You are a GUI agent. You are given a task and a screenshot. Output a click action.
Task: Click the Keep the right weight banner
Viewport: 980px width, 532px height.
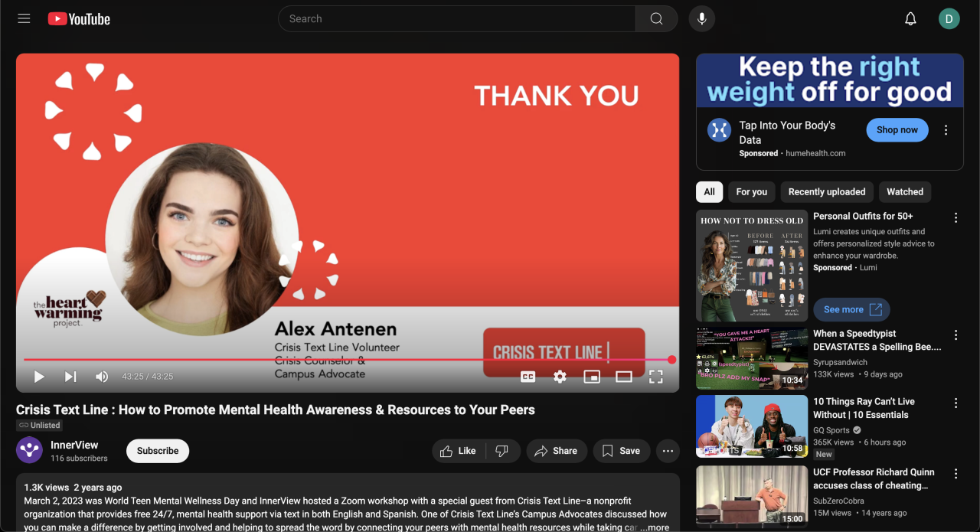829,80
